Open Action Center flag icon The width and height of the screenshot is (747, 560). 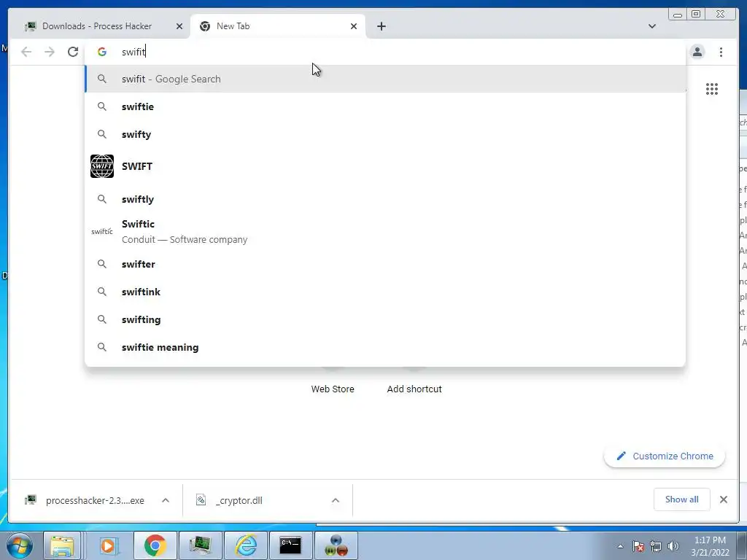click(x=638, y=546)
